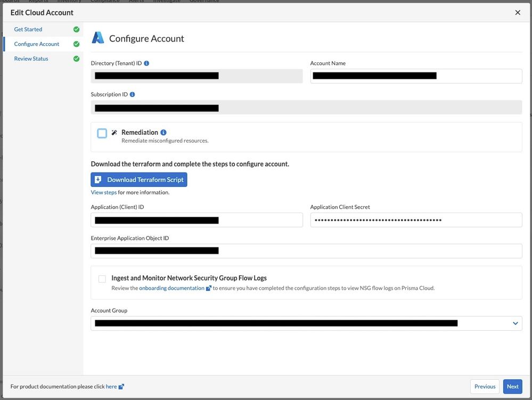Viewport: 532px width, 400px height.
Task: Close the Edit Cloud Account dialog
Action: coord(518,12)
